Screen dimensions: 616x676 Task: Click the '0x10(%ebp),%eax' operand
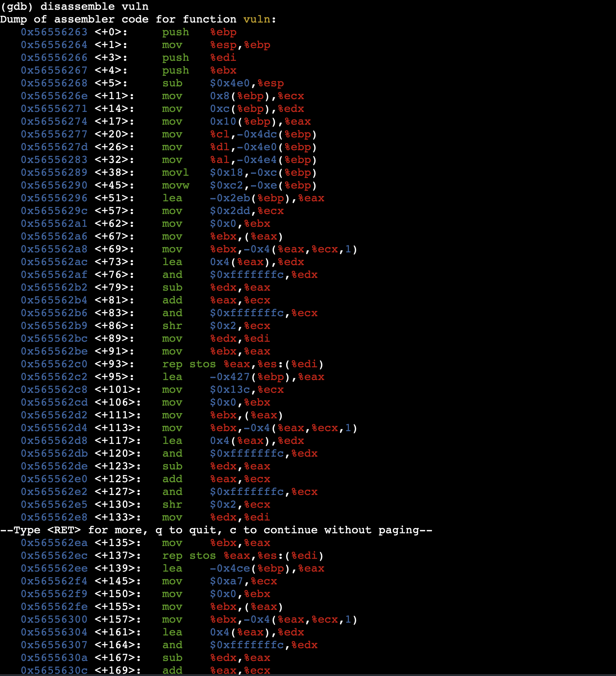point(260,121)
